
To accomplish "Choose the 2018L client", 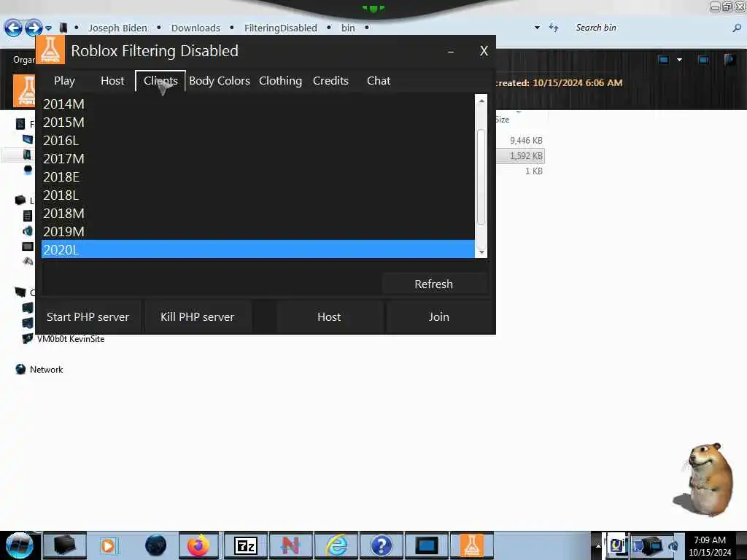I will [258, 195].
